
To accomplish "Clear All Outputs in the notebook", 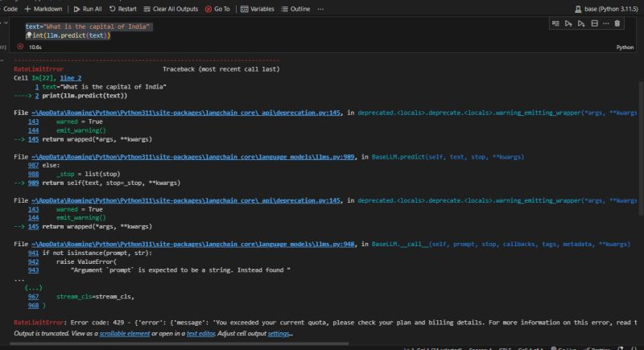I will (171, 9).
